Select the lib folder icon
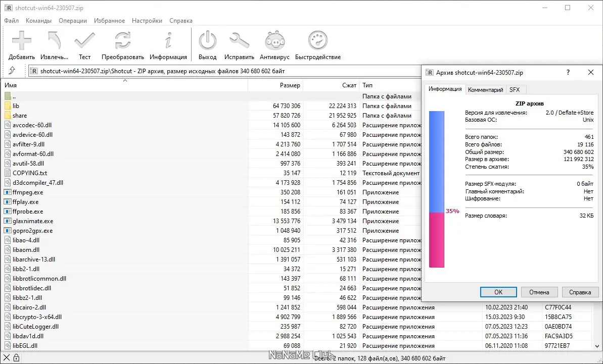Screen dimensions: 603x364 [8, 106]
